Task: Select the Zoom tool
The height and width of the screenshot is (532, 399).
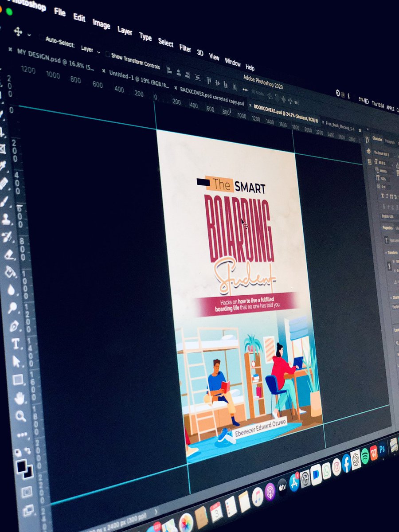Action: 20,416
